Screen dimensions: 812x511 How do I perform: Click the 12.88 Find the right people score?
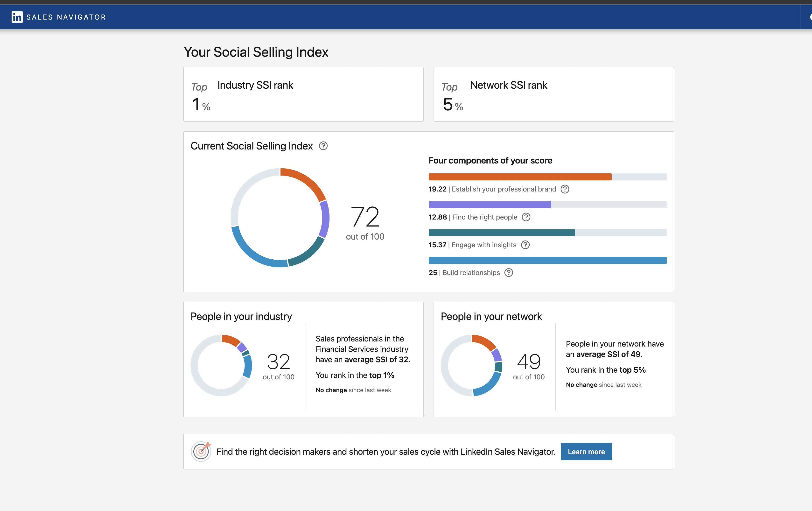[x=438, y=217]
